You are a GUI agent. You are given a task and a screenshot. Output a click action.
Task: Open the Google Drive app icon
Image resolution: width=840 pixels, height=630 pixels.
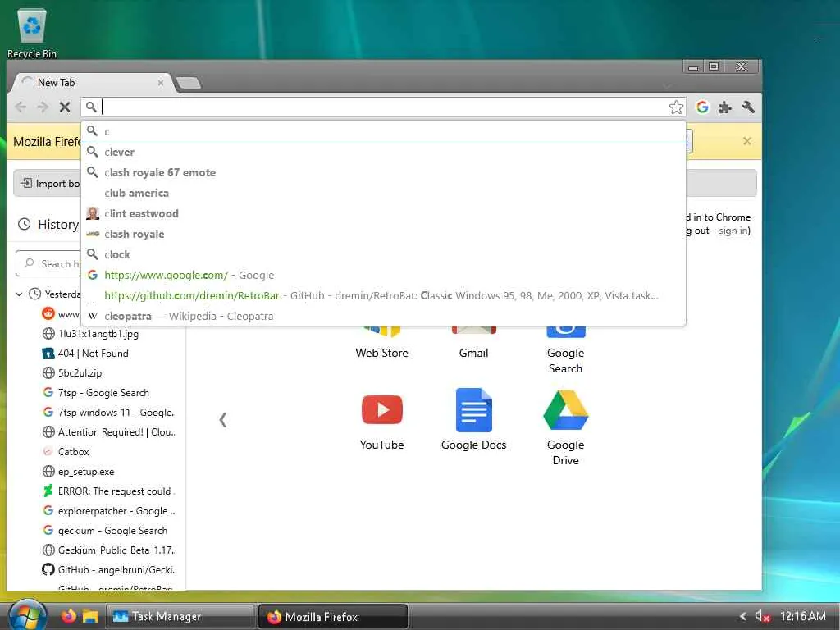(566, 410)
